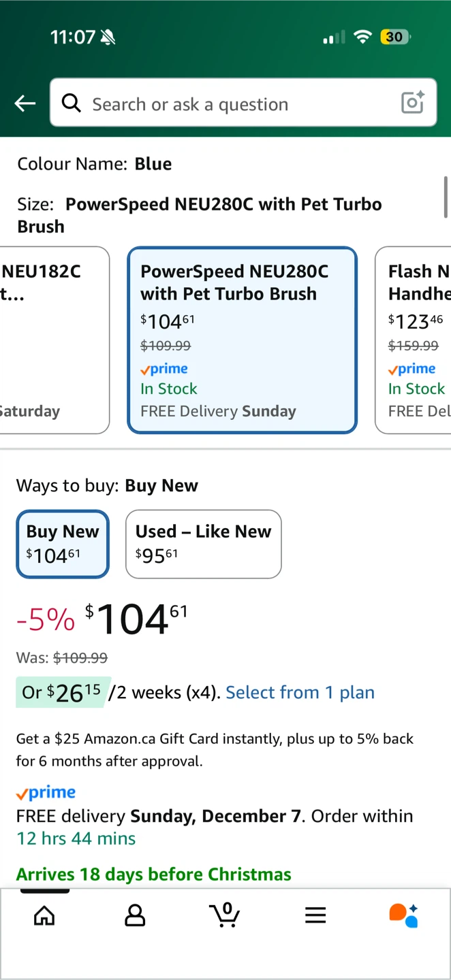451x980 pixels.
Task: Tap the $25 Amazon.ca Gift Card offer
Action: pos(215,749)
